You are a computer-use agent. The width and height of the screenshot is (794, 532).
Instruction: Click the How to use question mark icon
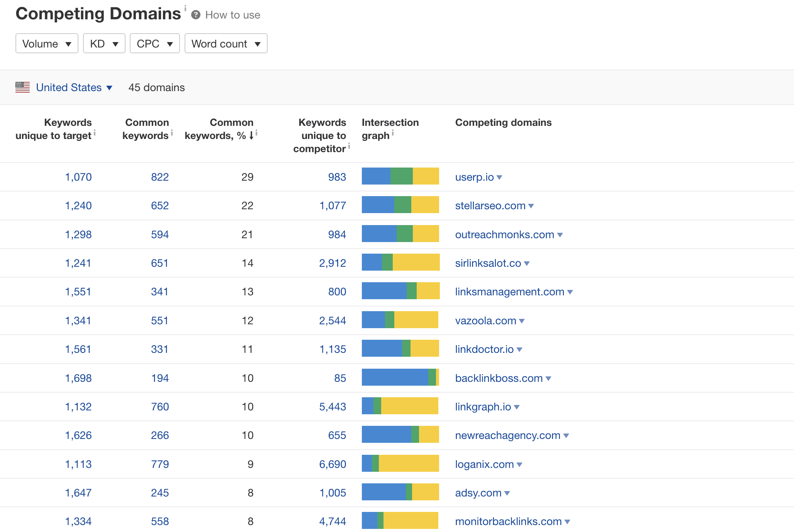(196, 15)
